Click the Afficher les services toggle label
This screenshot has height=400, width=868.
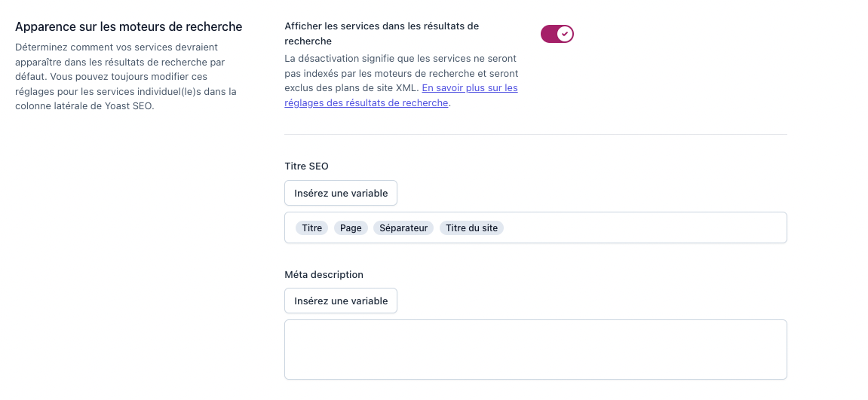coord(381,26)
